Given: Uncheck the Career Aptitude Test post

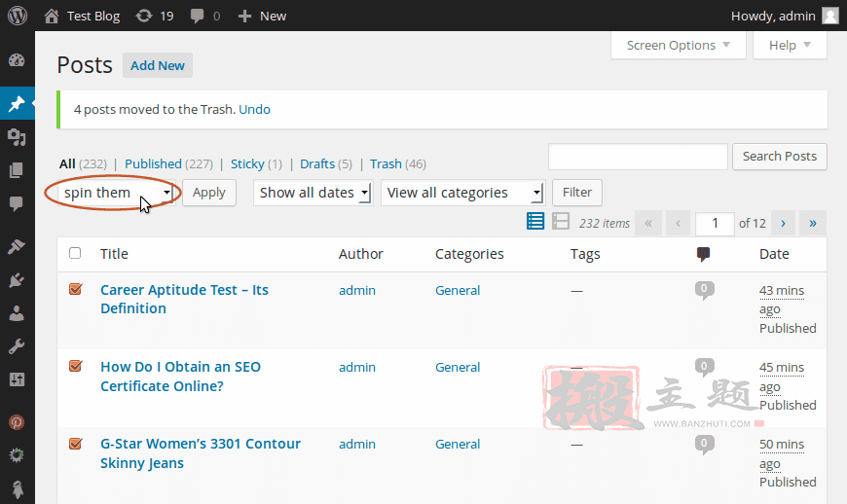Looking at the screenshot, I should pos(75,289).
